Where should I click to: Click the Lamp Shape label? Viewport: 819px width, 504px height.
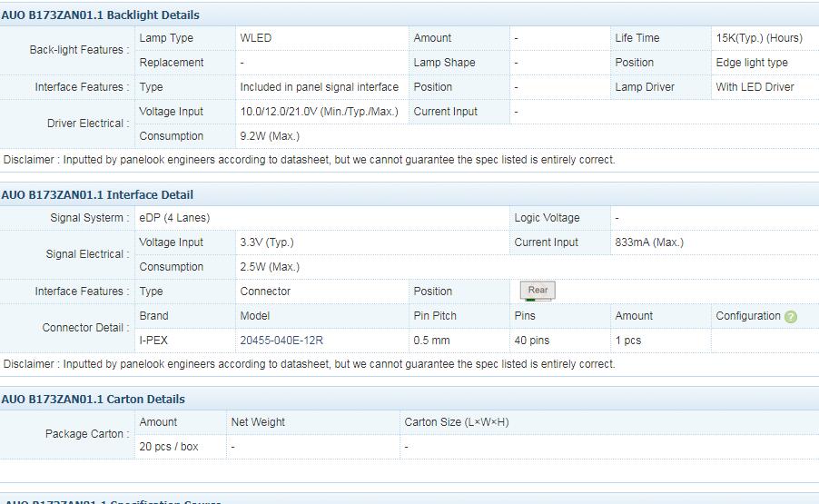445,63
